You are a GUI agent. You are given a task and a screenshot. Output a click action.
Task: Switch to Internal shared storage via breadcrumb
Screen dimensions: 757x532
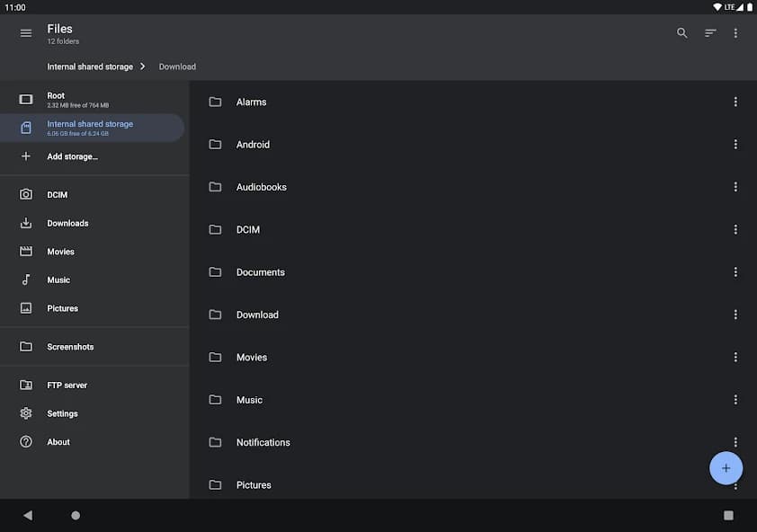coord(92,66)
